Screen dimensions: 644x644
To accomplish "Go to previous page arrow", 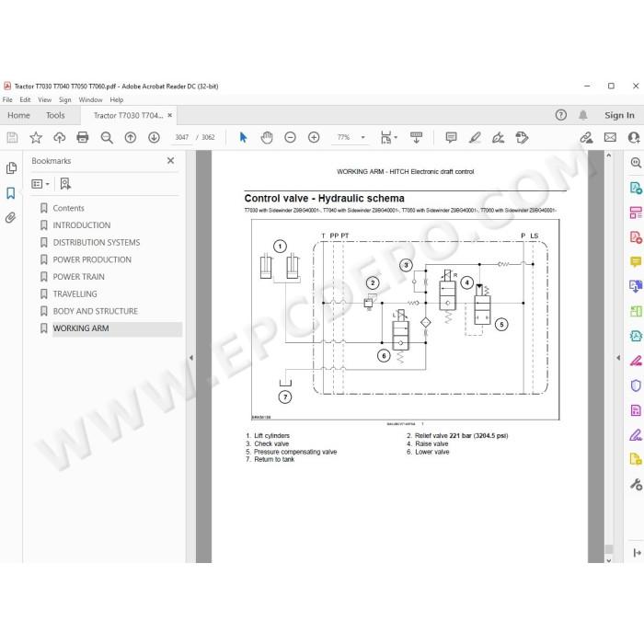I will point(131,137).
